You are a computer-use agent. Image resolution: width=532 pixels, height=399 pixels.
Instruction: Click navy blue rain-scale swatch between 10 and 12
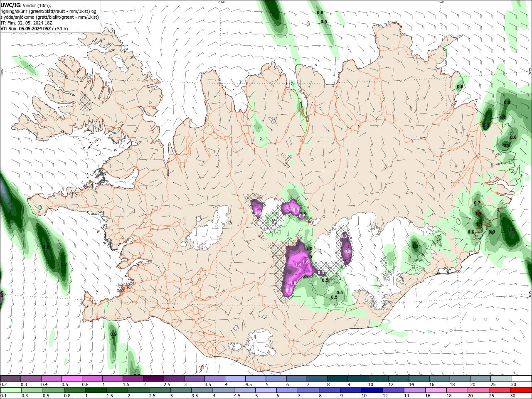371,390
